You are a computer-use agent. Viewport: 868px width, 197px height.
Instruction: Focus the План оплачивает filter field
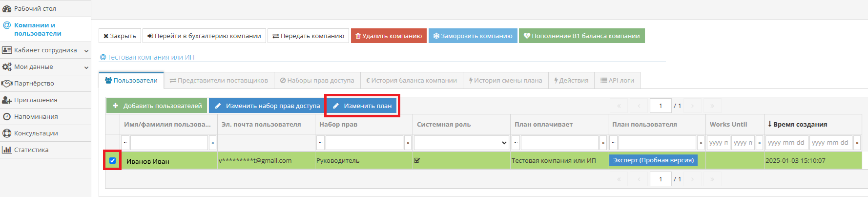559,143
